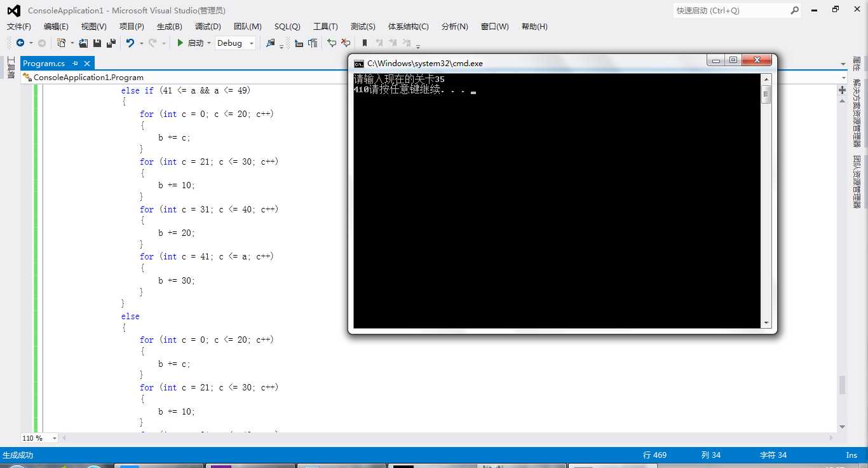
Task: Click the 行 469 status bar entry
Action: point(654,455)
